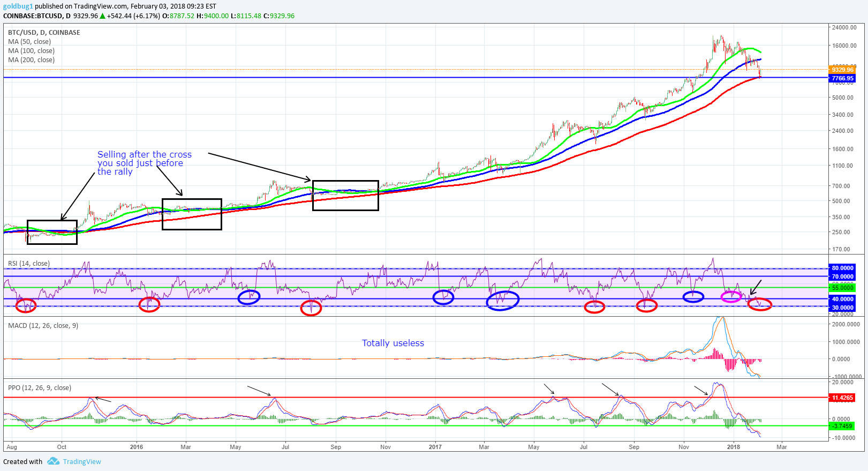The image size is (868, 471).
Task: Click the COINBASE:BTCUSD, D symbol header text
Action: 37,16
